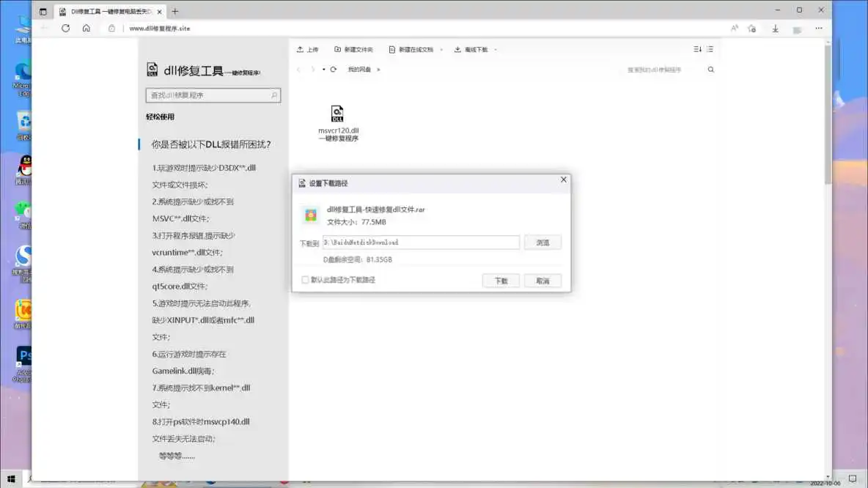The height and width of the screenshot is (488, 868).
Task: Open the navigation history dropdown arrow
Action: pyautogui.click(x=323, y=70)
